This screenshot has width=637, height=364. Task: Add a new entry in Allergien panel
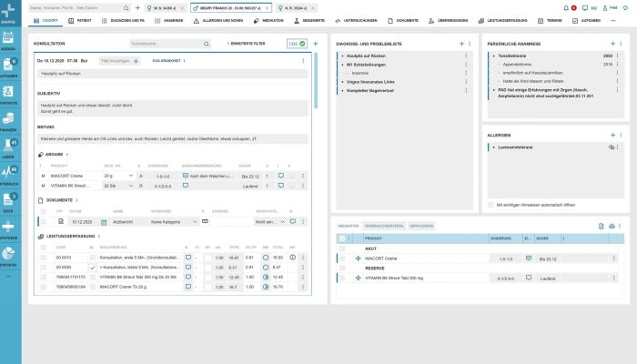pos(612,135)
